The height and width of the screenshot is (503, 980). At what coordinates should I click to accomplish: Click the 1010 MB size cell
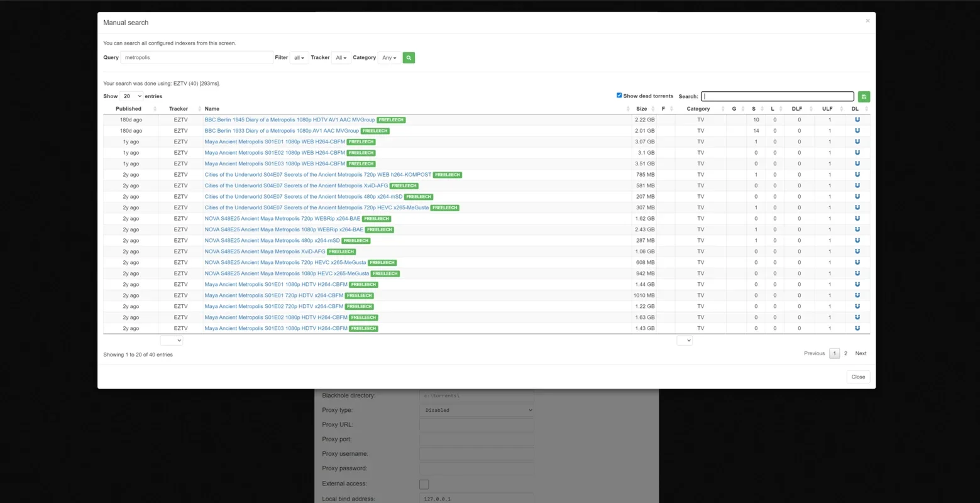[645, 296]
